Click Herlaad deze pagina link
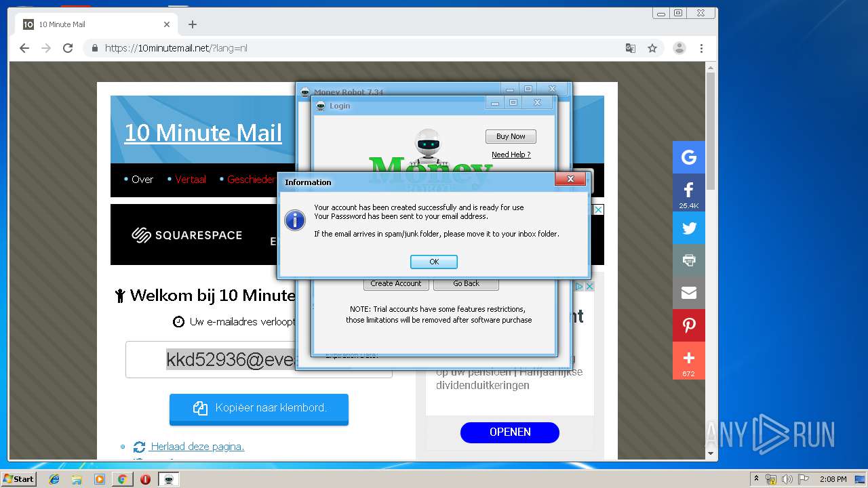Viewport: 868px width, 488px height. click(197, 447)
